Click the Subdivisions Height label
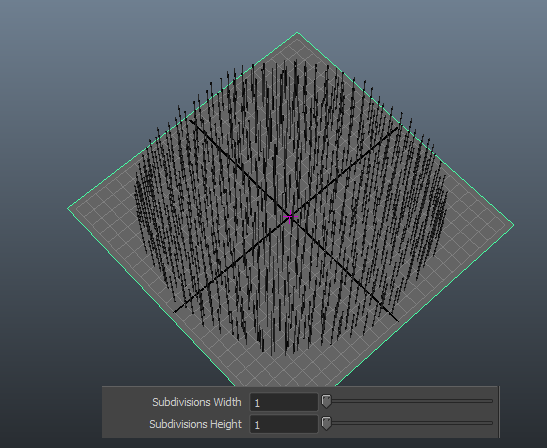This screenshot has height=448, width=547. (x=195, y=424)
